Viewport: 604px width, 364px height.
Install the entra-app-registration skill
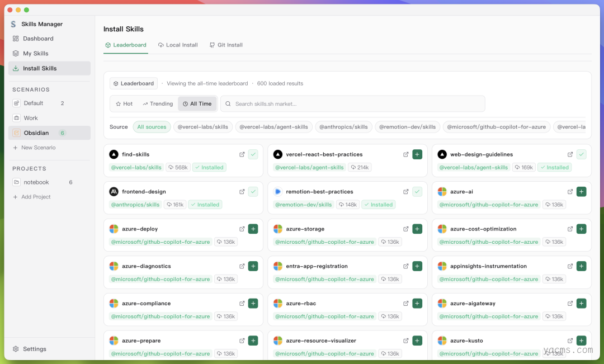click(x=417, y=266)
